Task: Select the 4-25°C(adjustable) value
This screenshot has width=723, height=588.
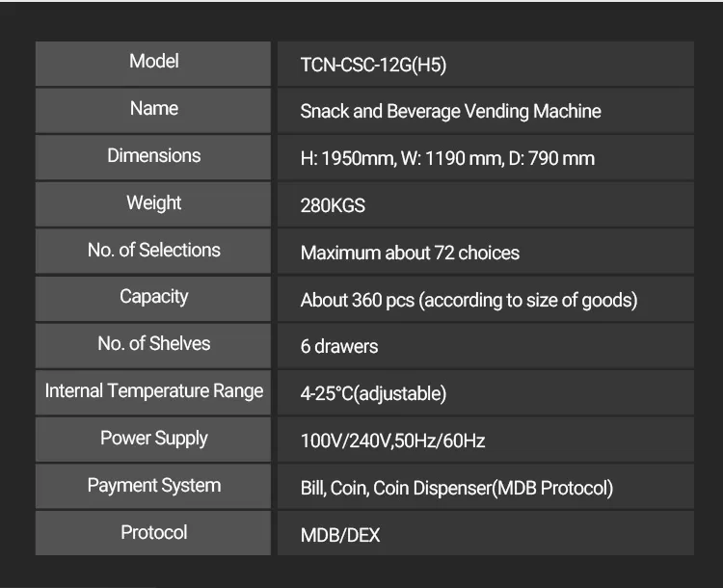Action: click(373, 394)
